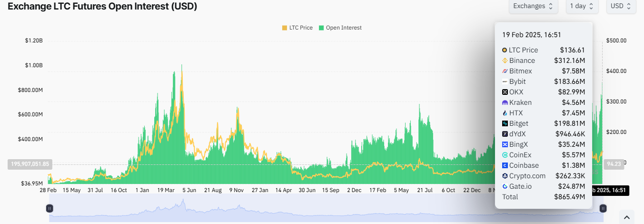Click the right axis label $500.00
This screenshot has width=644, height=224.
tap(616, 41)
